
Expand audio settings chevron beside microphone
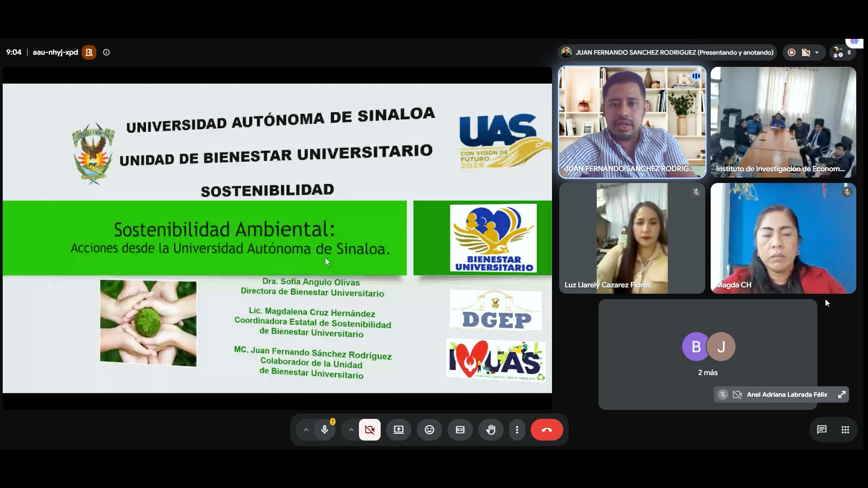(306, 430)
